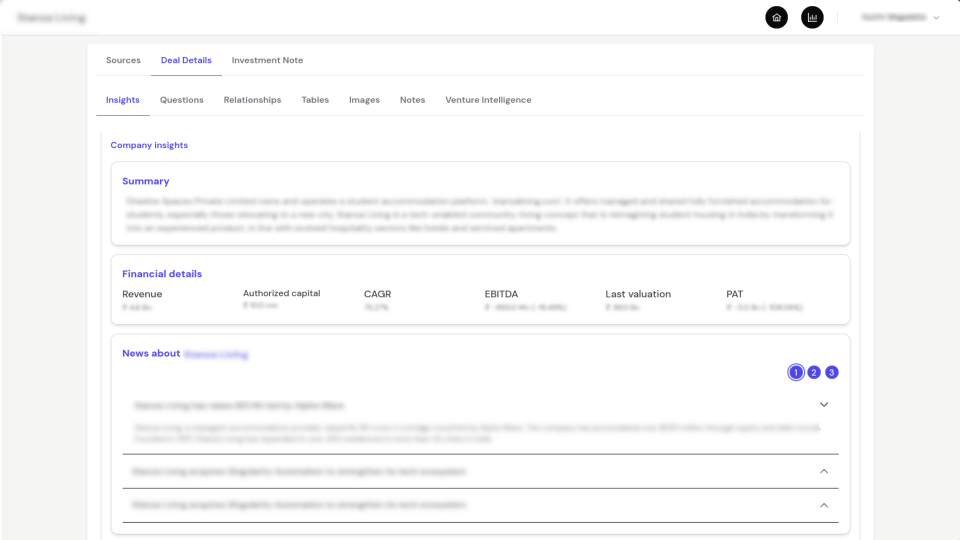Click the EBITDA label
Screen dimensions: 960x540
click(501, 294)
